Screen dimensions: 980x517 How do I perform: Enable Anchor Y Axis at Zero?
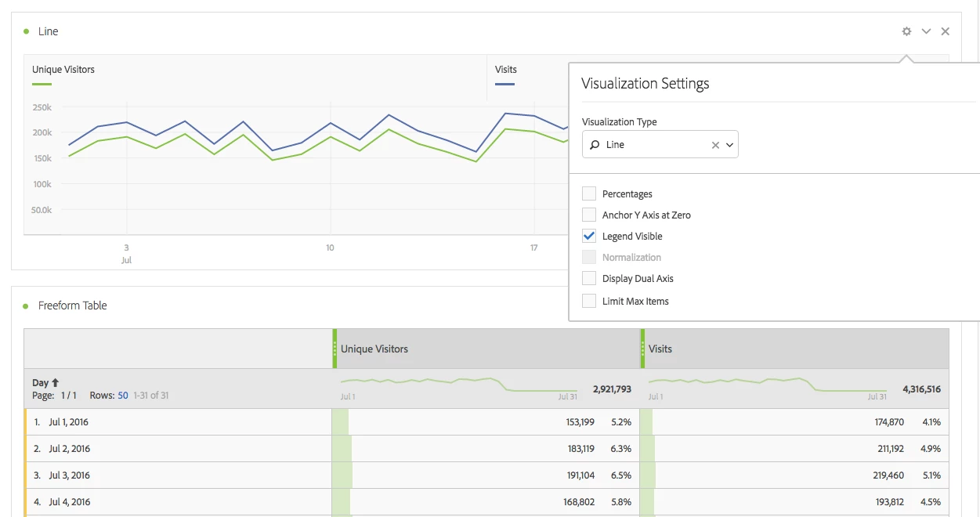tap(589, 215)
